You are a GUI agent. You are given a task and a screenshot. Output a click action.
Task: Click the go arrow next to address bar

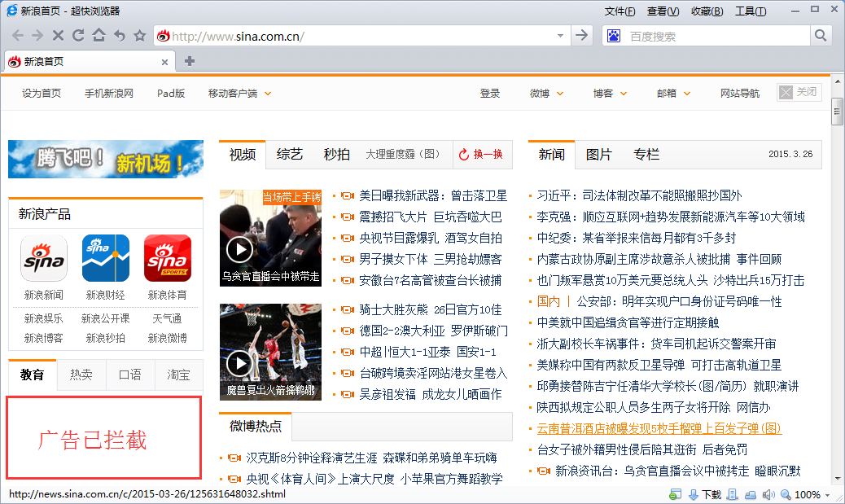coord(581,36)
